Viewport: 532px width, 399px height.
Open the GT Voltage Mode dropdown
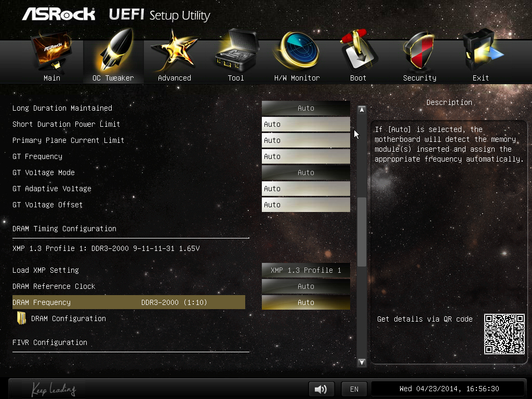point(305,172)
